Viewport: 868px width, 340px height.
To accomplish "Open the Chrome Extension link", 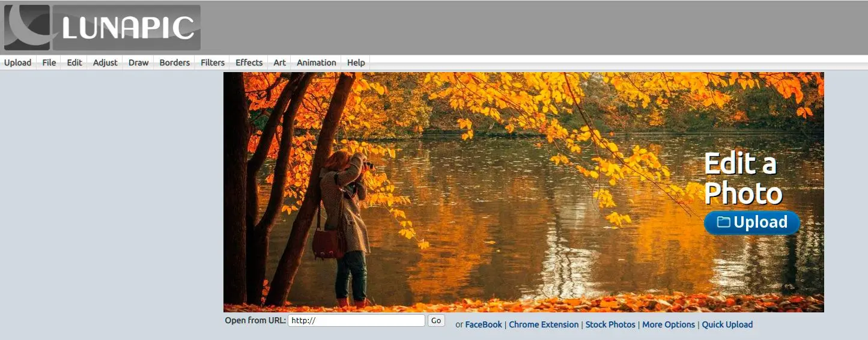I will pyautogui.click(x=545, y=324).
